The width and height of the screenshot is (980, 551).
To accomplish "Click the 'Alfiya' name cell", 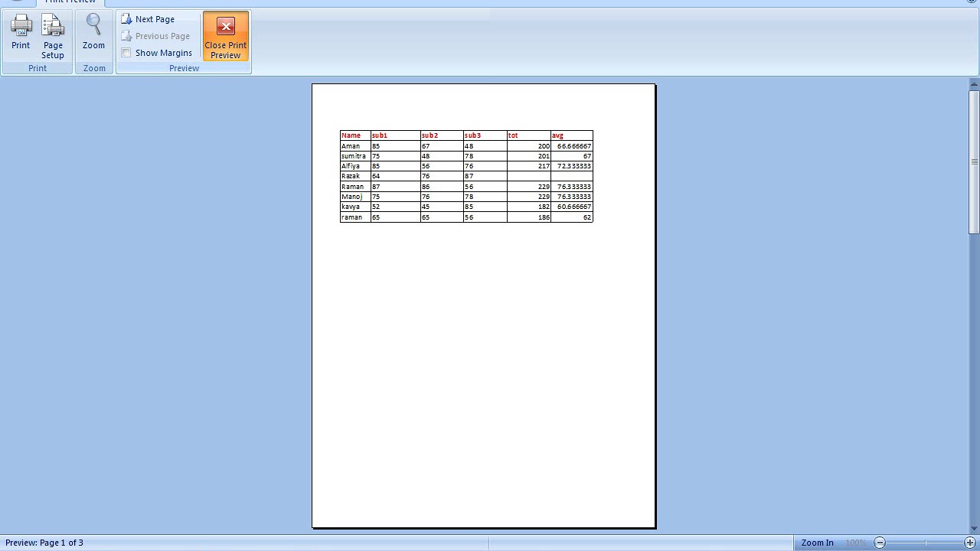I will coord(355,166).
